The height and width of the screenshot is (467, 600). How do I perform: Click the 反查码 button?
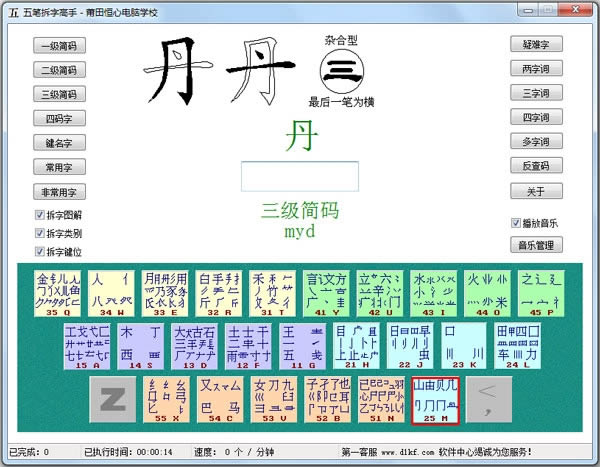pyautogui.click(x=536, y=165)
